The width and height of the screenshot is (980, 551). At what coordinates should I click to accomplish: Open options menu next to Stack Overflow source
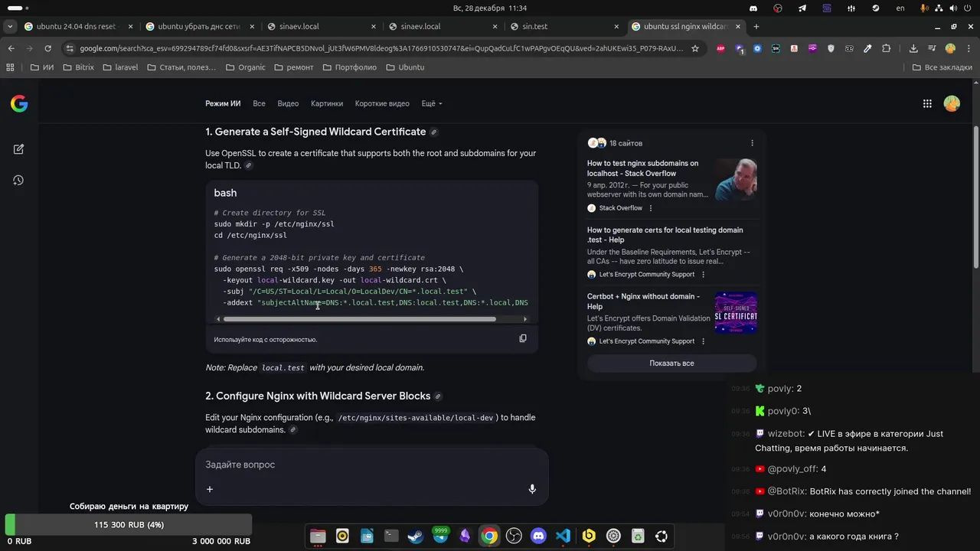[x=651, y=208]
